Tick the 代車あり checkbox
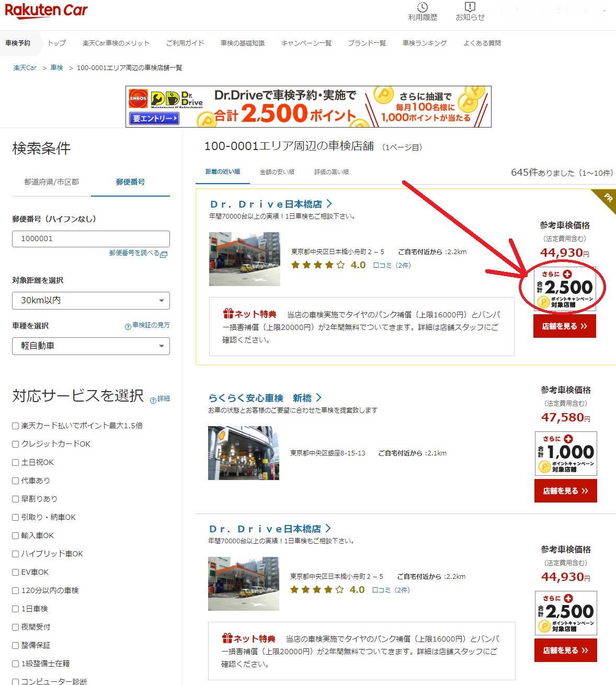Image resolution: width=616 pixels, height=685 pixels. click(16, 481)
